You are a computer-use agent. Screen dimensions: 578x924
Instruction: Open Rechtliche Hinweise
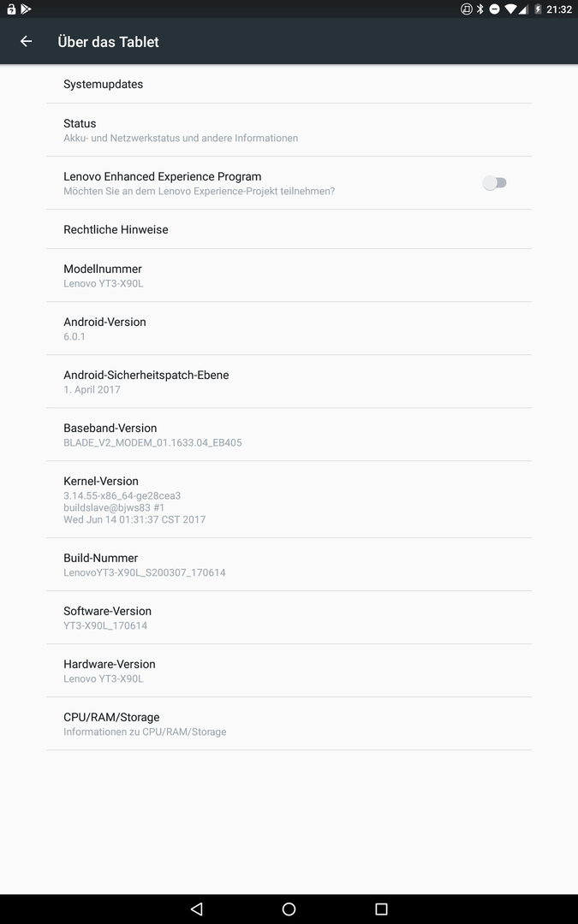[289, 229]
